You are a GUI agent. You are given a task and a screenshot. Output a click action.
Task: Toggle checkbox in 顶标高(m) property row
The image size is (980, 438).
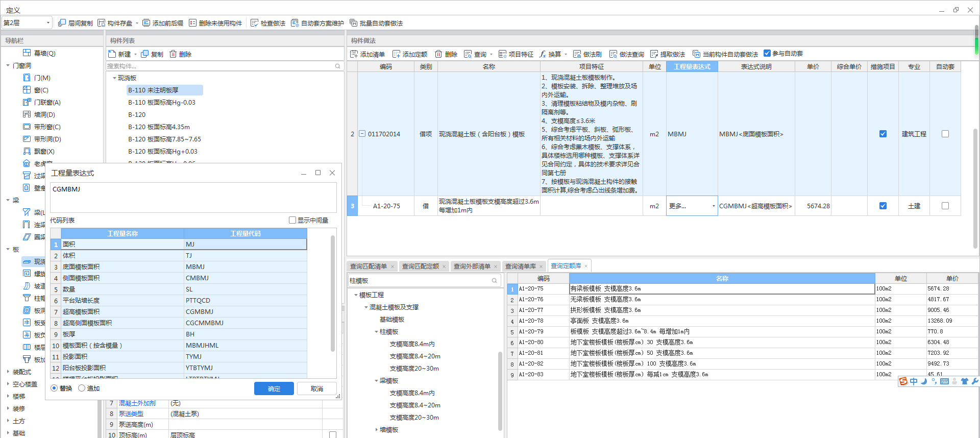[333, 435]
